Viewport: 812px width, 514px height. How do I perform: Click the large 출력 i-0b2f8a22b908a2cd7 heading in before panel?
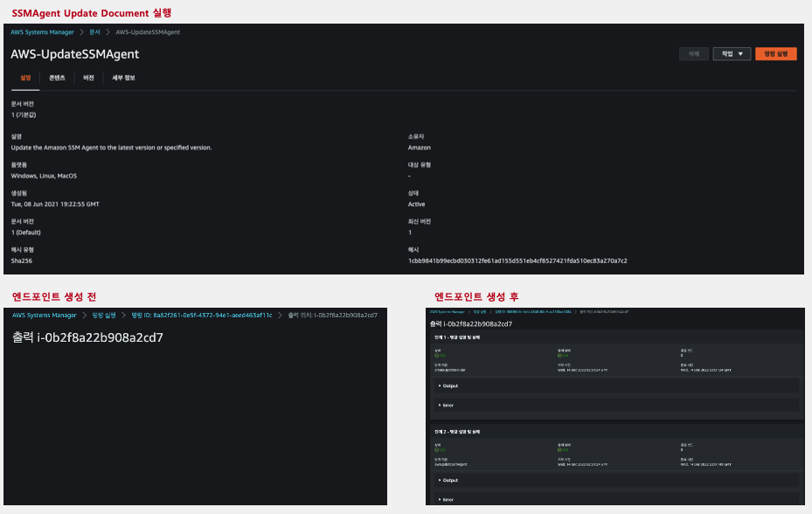(87, 337)
